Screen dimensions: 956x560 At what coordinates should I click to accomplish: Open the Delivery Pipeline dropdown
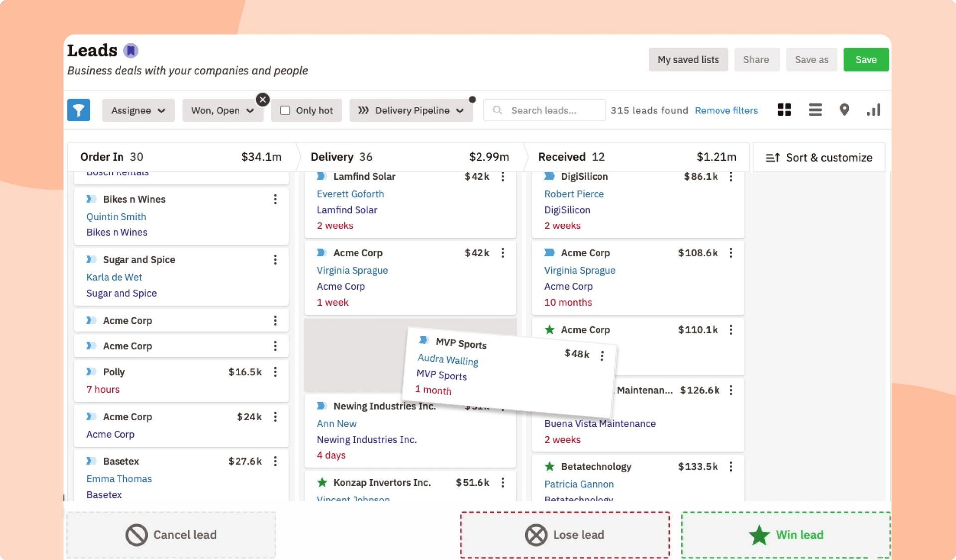(x=411, y=110)
